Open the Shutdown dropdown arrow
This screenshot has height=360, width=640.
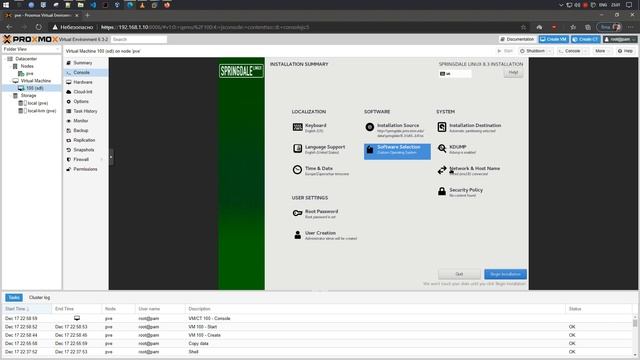coord(550,51)
